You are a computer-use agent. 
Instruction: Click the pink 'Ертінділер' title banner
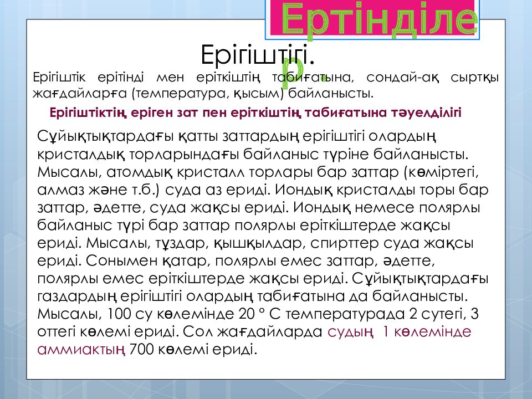(372, 19)
